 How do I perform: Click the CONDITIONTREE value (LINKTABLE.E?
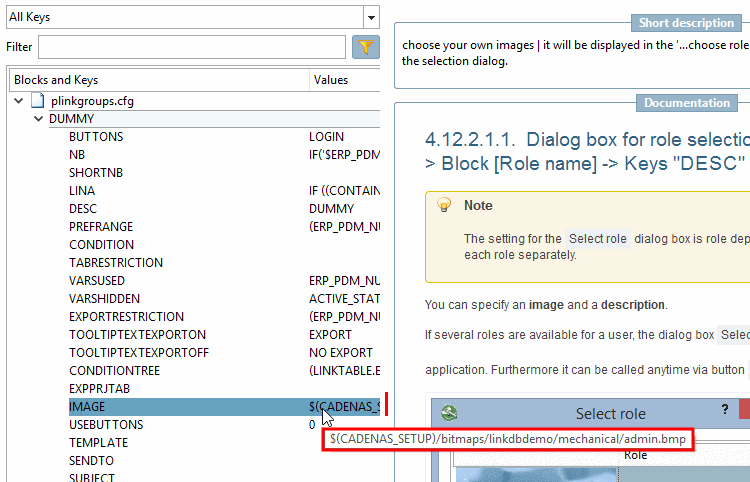(344, 371)
